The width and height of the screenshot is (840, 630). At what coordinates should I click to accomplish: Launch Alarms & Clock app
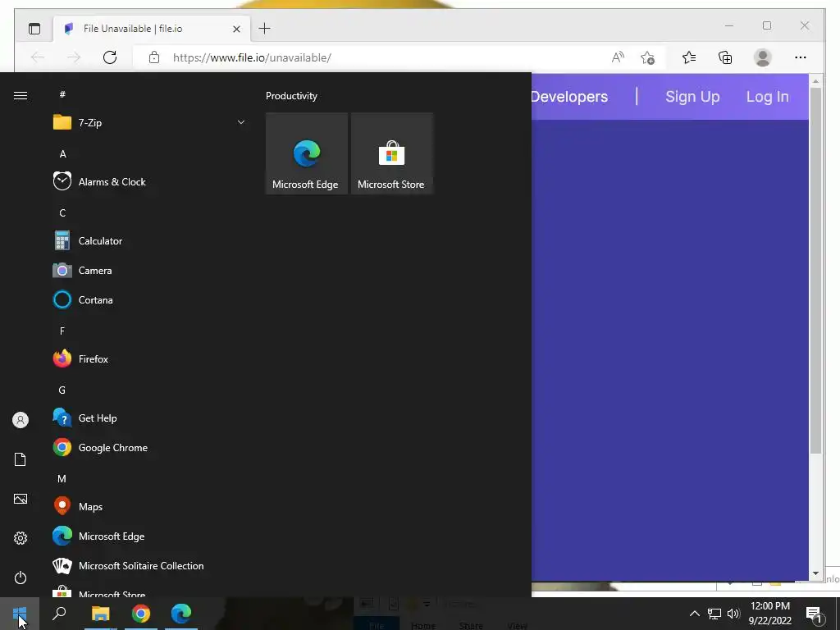(x=149, y=181)
